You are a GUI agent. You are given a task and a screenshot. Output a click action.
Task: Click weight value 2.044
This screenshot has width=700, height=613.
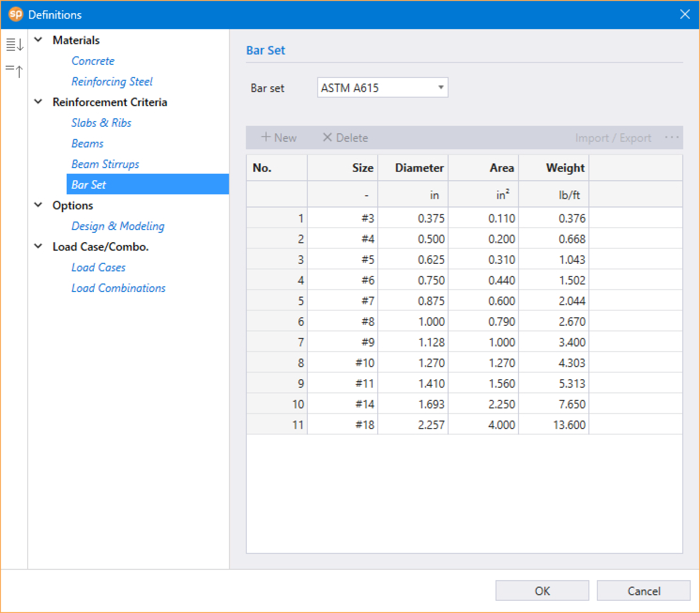tap(554, 301)
